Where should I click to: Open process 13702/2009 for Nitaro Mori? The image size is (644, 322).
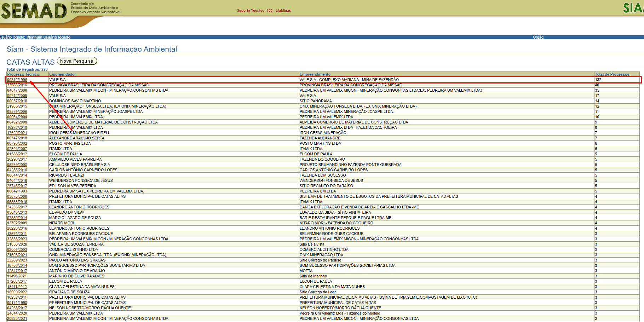(x=17, y=223)
